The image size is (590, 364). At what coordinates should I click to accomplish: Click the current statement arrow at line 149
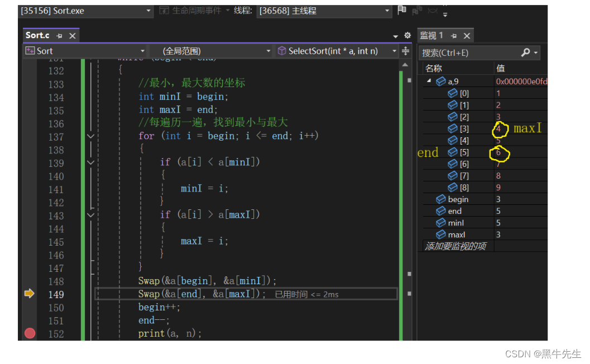click(x=30, y=293)
